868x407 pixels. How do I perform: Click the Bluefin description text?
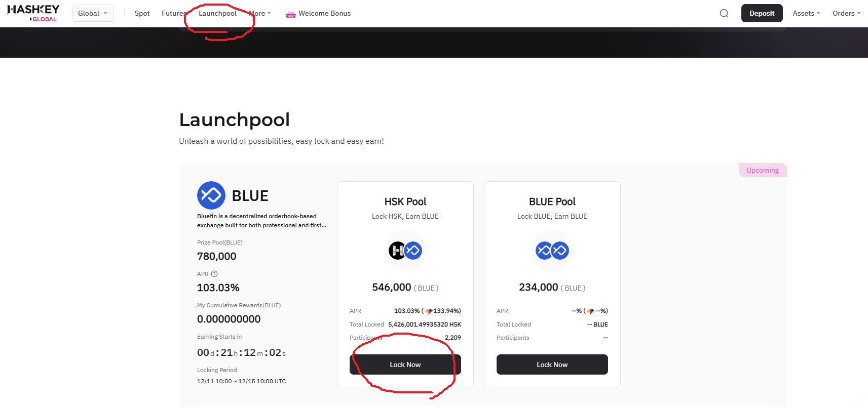point(261,221)
